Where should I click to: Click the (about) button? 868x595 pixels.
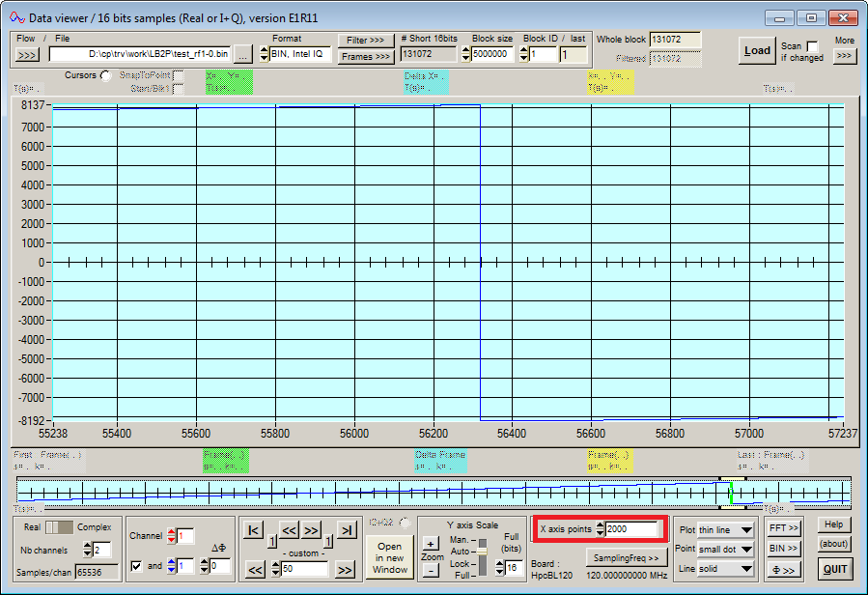(x=833, y=544)
